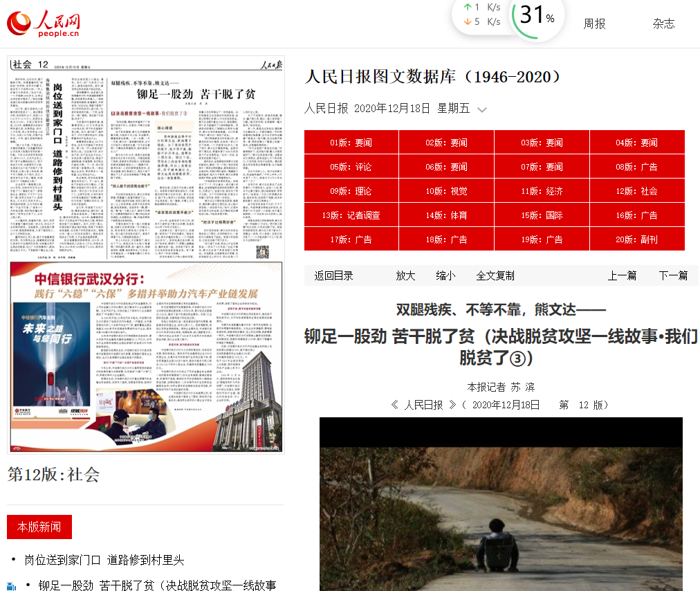Viewport: 700px width, 591px height.
Task: Open page 13版: 记者调查
Action: (x=351, y=215)
